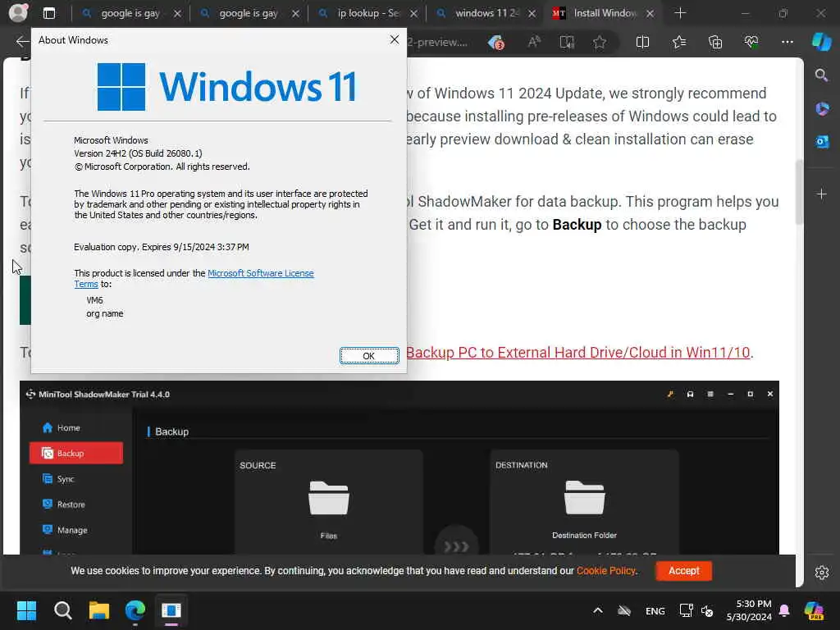Open clock and calendar 5:30 PM
The image size is (840, 630).
(749, 610)
